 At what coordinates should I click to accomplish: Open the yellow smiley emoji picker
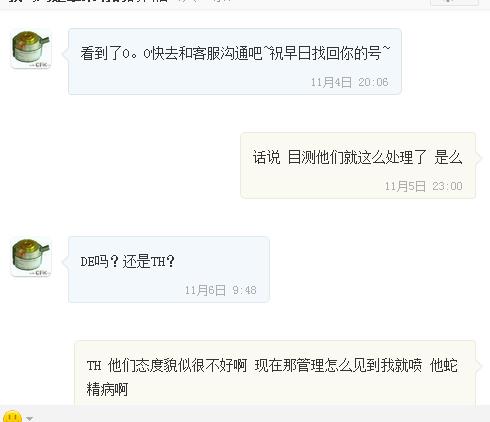coord(13,417)
